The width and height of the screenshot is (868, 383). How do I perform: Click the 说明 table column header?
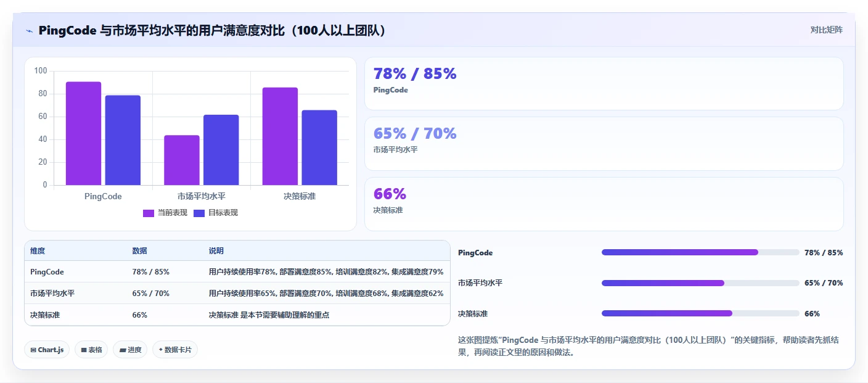(216, 251)
